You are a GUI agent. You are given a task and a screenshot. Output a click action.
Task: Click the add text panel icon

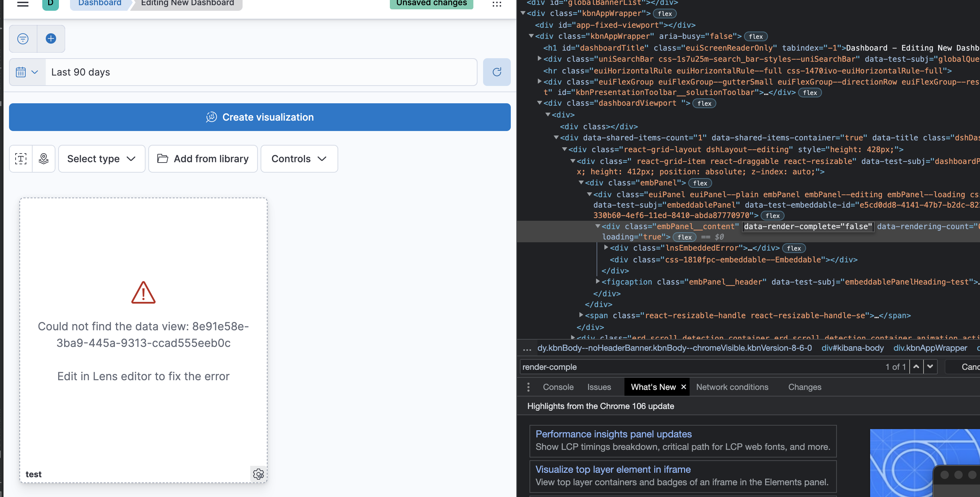click(20, 159)
